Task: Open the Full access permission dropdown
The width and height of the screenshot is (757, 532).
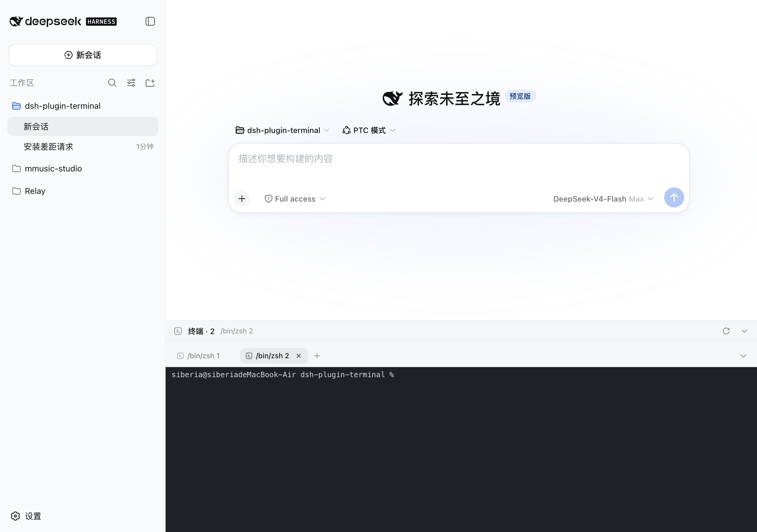Action: 295,199
